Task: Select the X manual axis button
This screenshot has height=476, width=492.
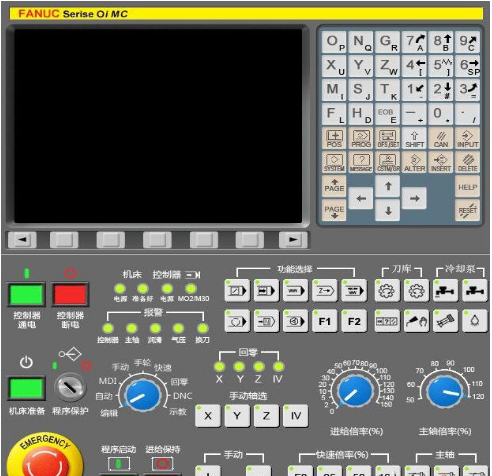Action: coord(208,416)
